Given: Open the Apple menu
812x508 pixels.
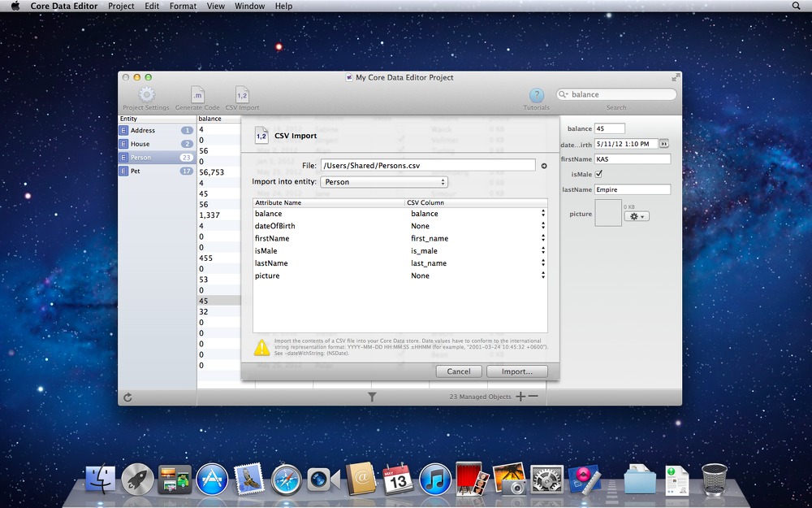Looking at the screenshot, I should pos(15,6).
